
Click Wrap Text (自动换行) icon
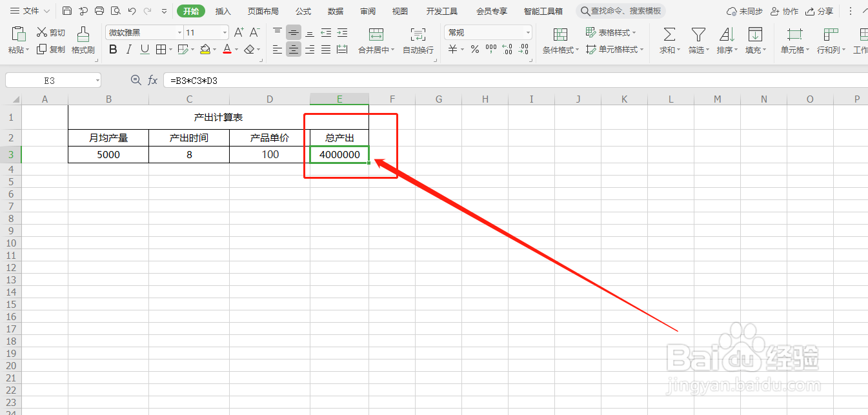418,34
